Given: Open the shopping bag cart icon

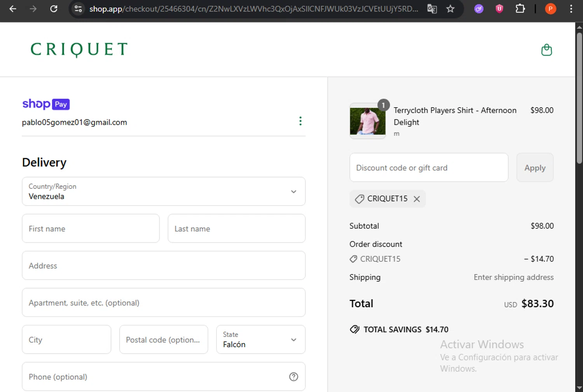Looking at the screenshot, I should [546, 50].
